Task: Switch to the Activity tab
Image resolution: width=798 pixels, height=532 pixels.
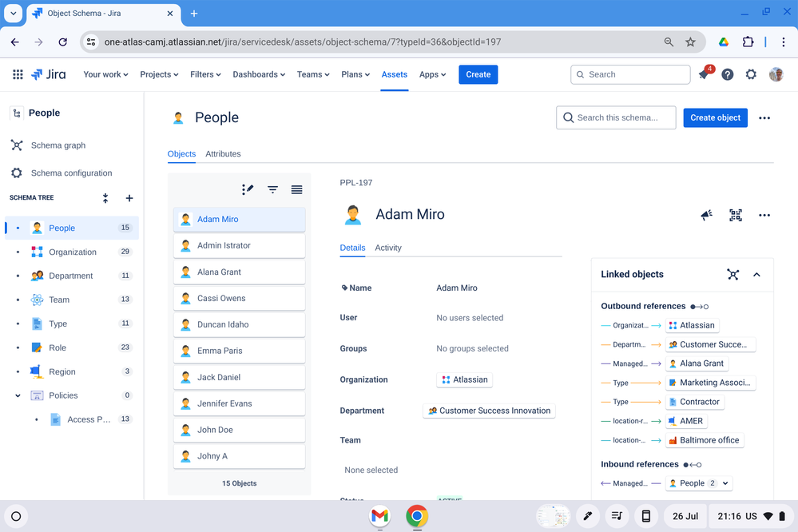Action: point(388,248)
